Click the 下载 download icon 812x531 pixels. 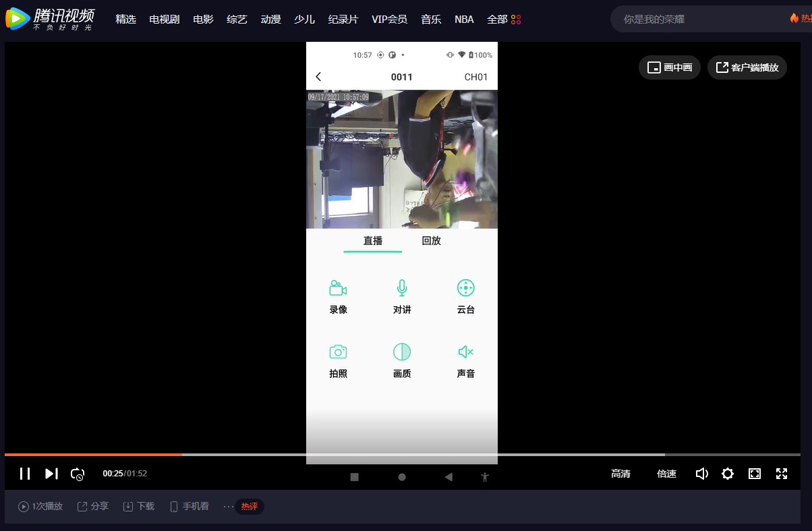point(128,506)
